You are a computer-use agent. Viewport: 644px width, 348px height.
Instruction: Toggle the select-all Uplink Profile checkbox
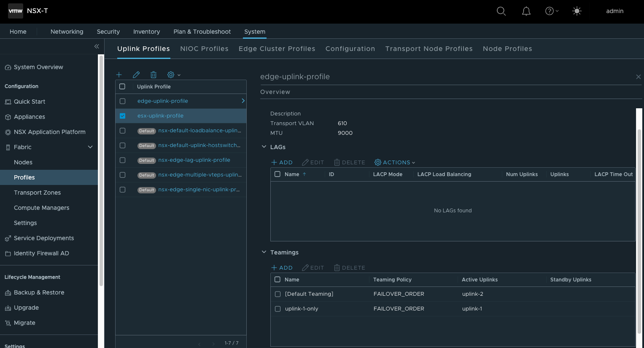(122, 86)
